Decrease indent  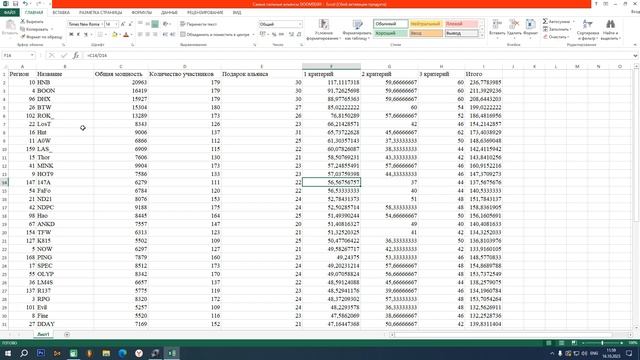[x=165, y=35]
